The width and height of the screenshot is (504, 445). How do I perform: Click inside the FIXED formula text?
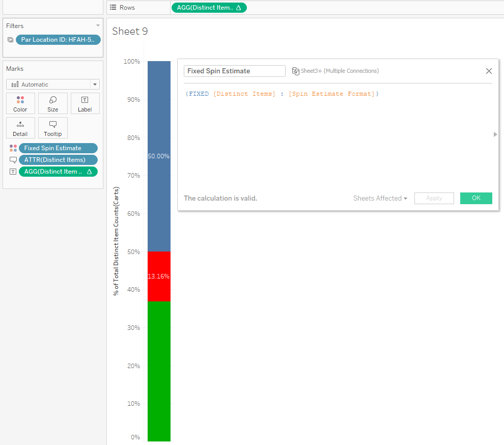[282, 94]
